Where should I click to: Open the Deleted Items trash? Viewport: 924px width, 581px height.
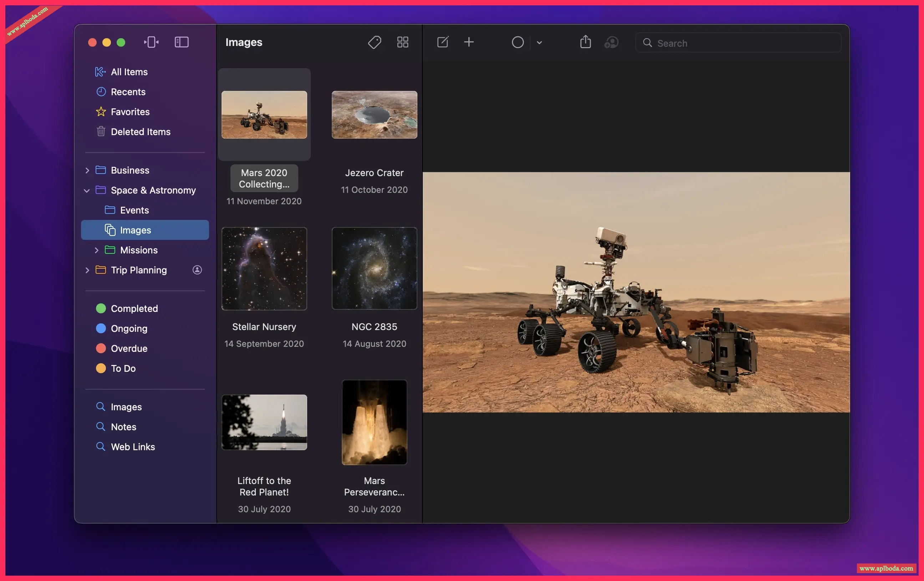pos(141,132)
